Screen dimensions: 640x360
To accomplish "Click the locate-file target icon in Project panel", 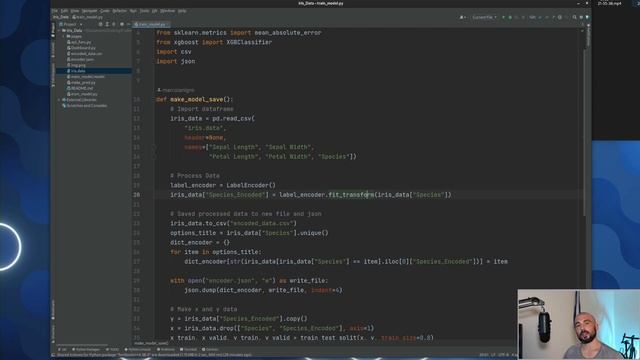I will tap(100, 24).
